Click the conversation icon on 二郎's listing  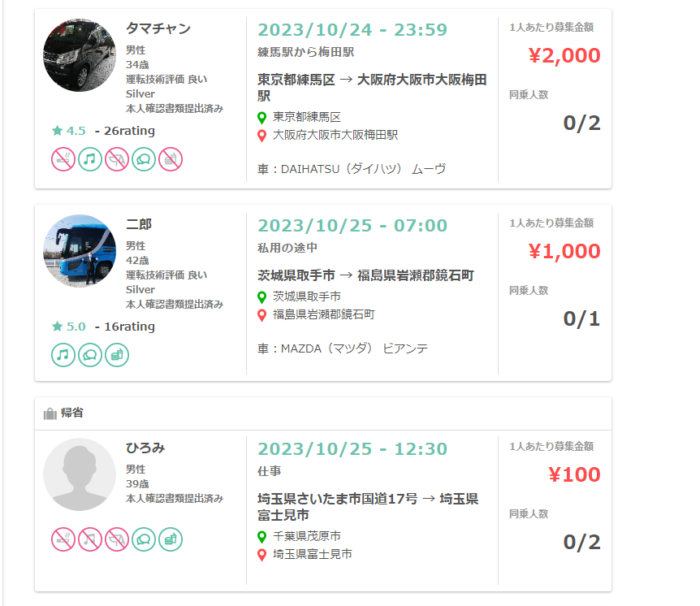(x=89, y=355)
